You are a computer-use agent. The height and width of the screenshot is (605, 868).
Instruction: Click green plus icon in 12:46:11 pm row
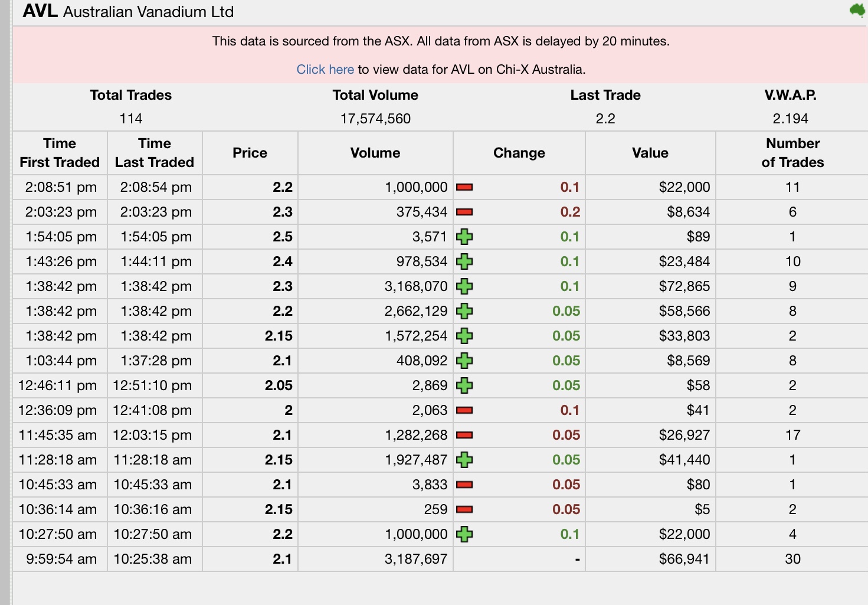[x=464, y=385]
